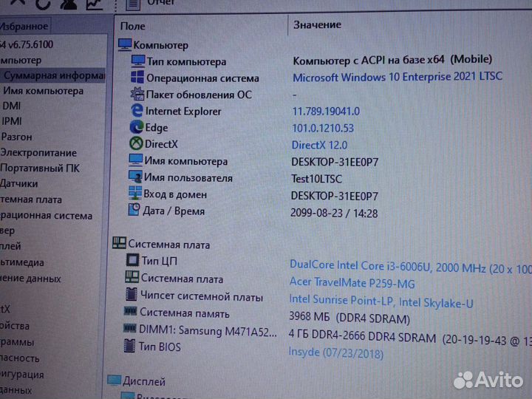Open the Acer TravelMate P259-MG link
Screen dimensions: 532x399
(352, 283)
